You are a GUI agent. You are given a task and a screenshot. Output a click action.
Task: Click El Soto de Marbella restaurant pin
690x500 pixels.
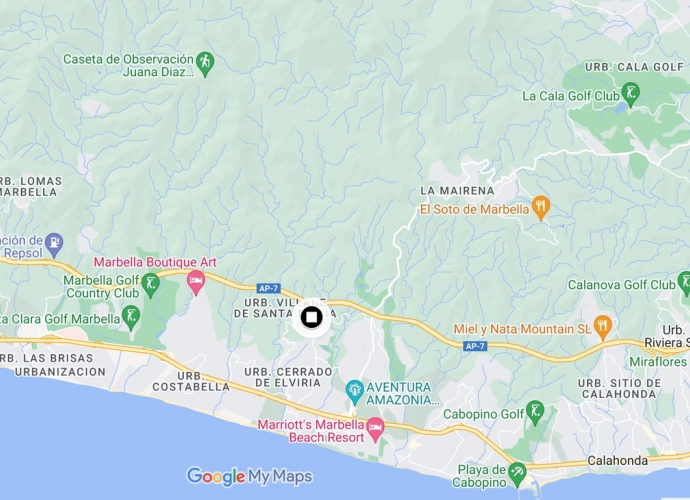(x=541, y=208)
